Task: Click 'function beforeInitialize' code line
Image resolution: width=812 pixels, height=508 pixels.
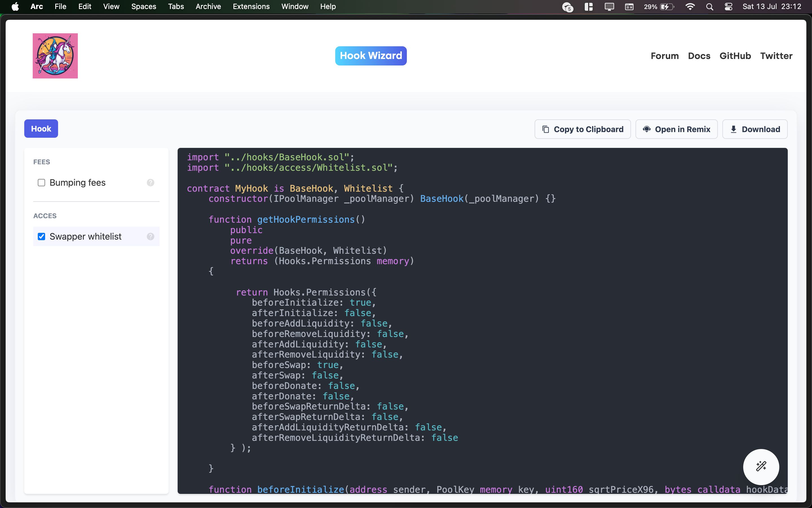Action: pos(498,490)
